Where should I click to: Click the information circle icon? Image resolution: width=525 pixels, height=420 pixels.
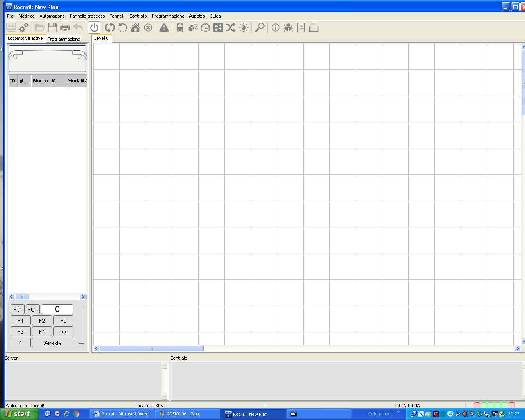[276, 28]
